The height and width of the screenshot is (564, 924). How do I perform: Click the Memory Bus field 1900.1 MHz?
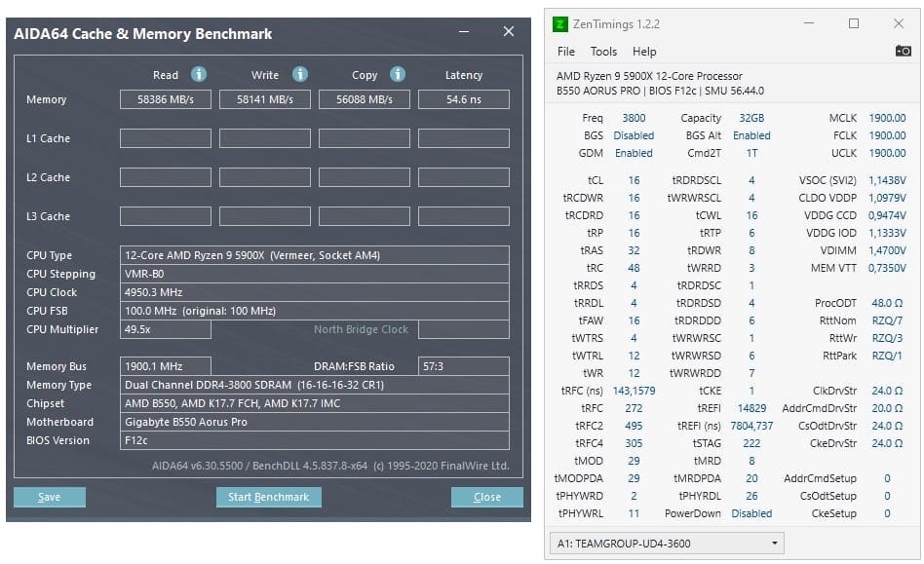tap(166, 366)
